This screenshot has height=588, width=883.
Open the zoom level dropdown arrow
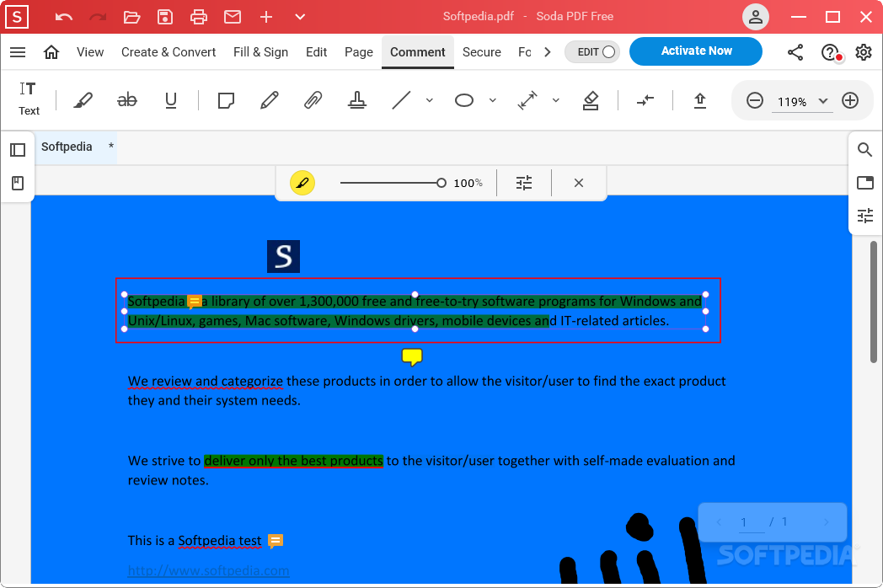click(x=823, y=101)
